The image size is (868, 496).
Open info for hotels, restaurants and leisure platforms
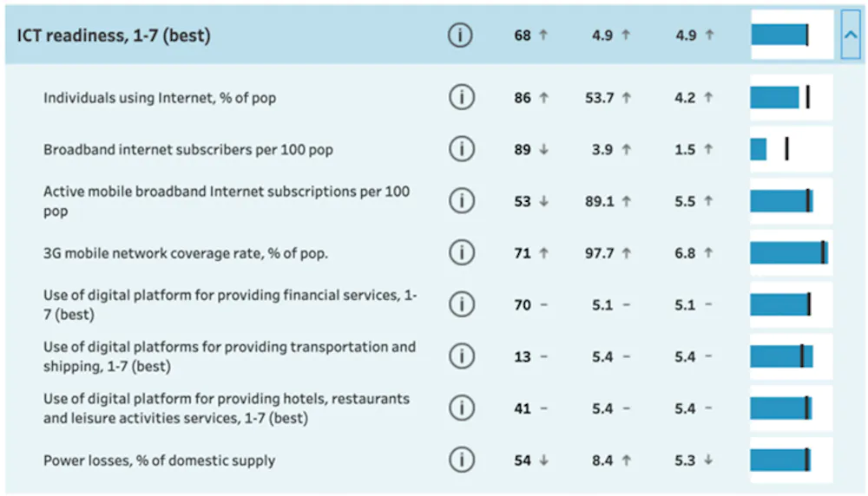pyautogui.click(x=461, y=408)
